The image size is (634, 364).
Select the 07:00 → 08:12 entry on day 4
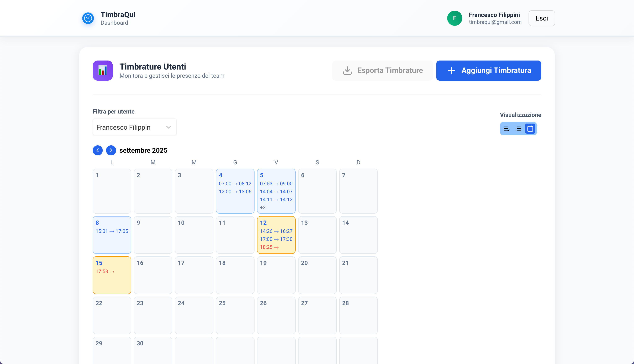(235, 183)
